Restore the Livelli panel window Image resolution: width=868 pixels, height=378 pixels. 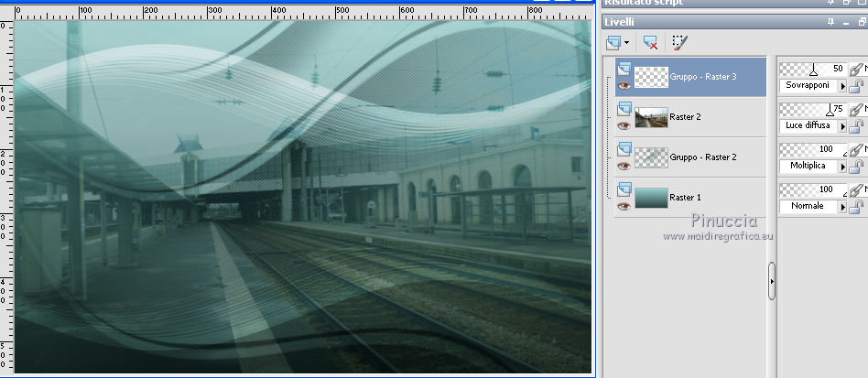[x=862, y=22]
